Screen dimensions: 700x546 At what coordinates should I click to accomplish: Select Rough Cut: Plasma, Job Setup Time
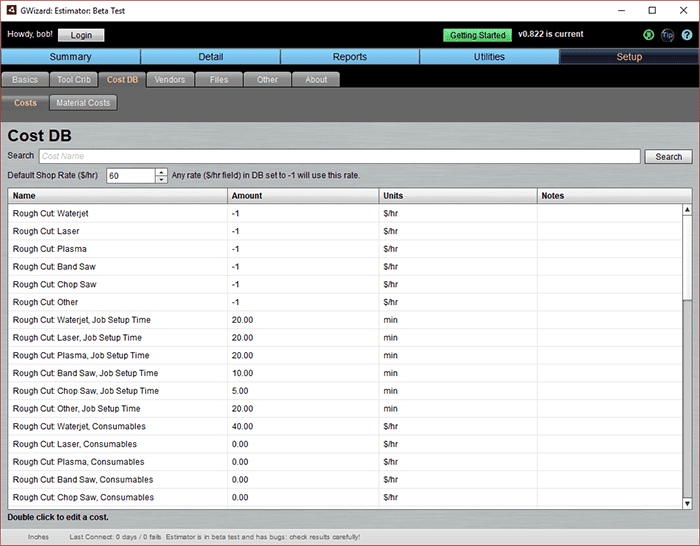coord(345,355)
